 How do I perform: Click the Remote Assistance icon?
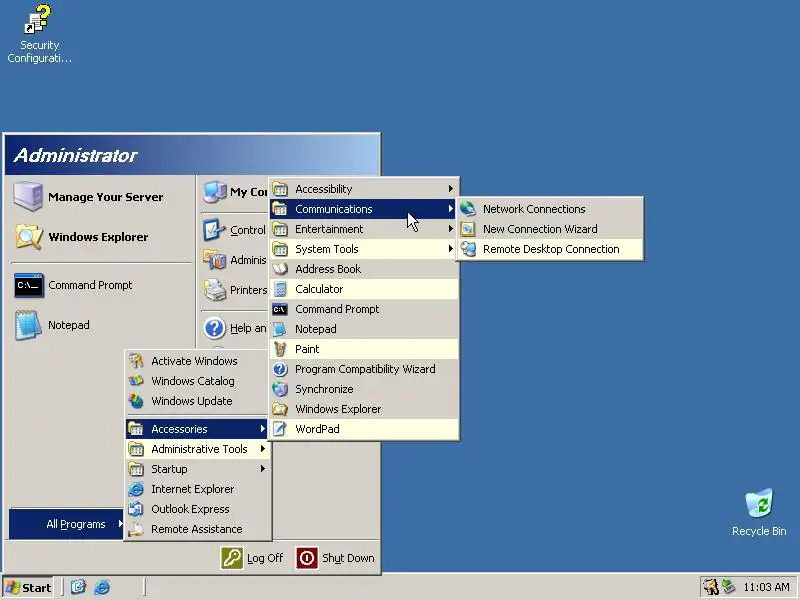(136, 529)
